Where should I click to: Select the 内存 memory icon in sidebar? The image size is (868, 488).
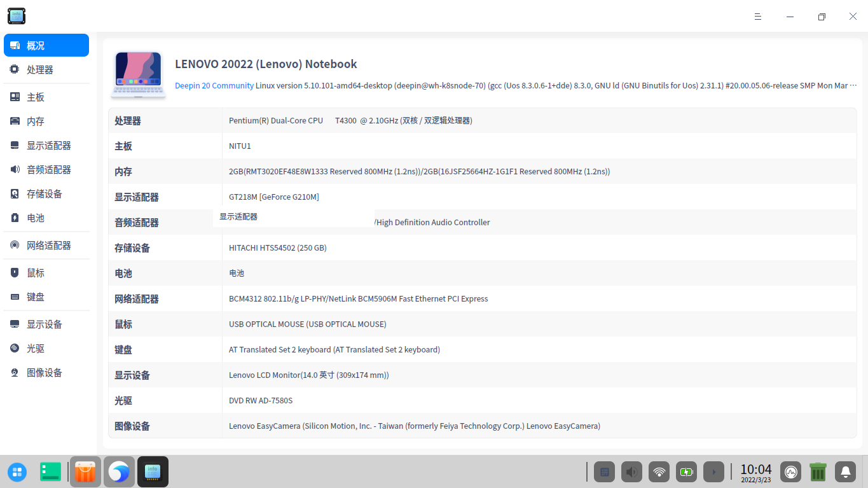(15, 121)
